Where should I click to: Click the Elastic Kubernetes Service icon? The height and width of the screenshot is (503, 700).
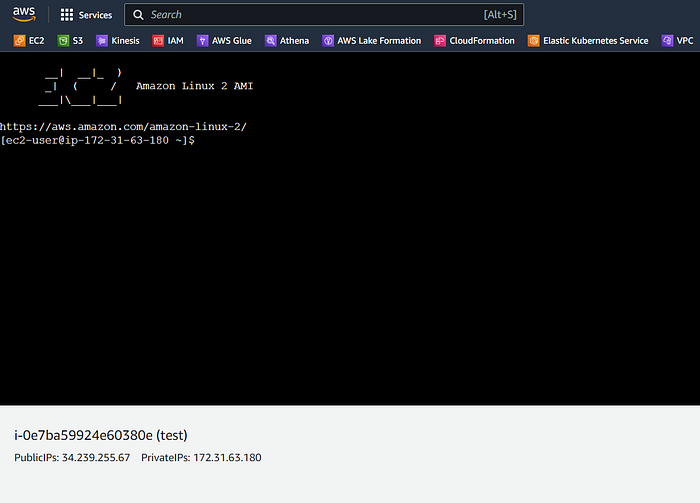click(533, 41)
